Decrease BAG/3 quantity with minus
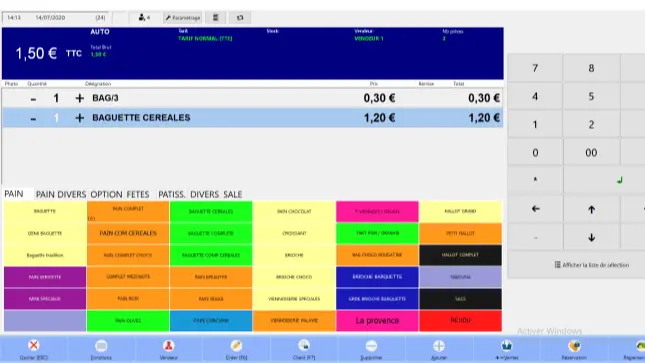The image size is (645, 363). (33, 98)
